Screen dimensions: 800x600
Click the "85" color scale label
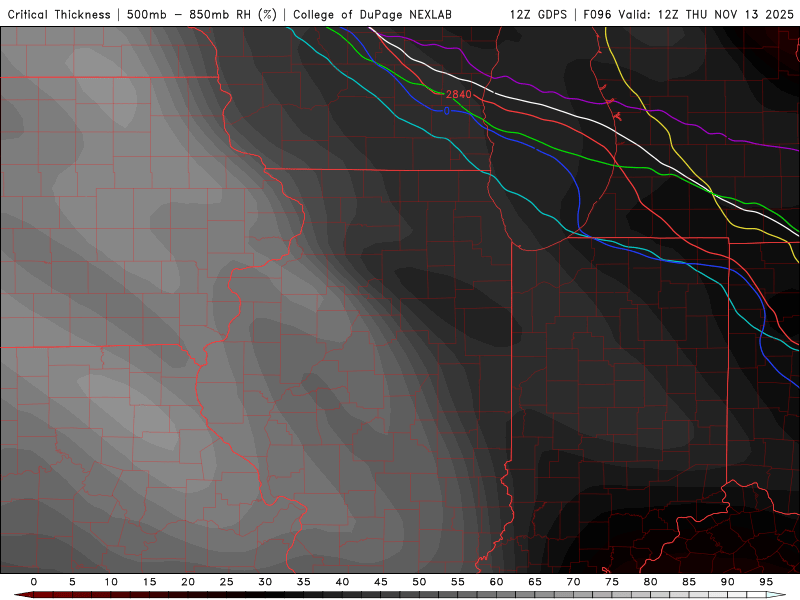689,582
